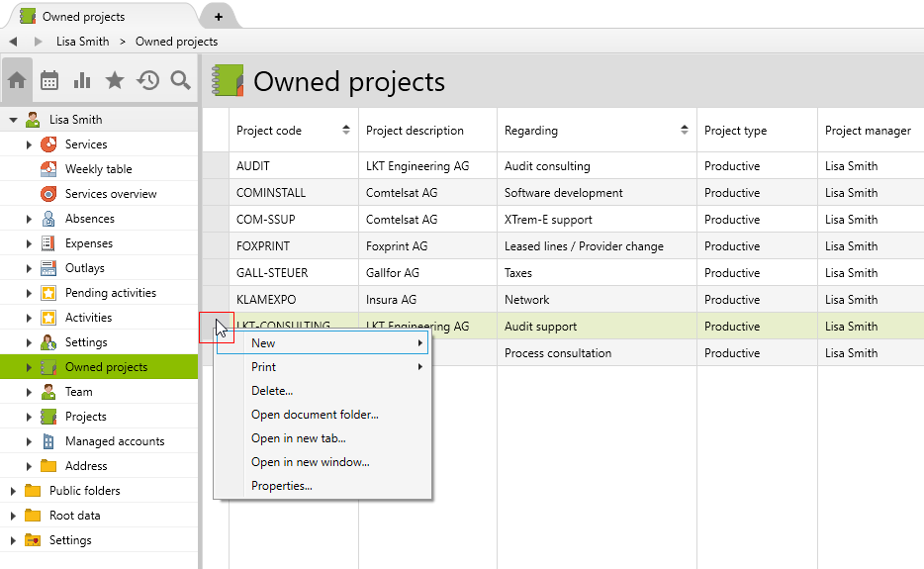924x569 pixels.
Task: Choose Properties... from context menu
Action: point(282,486)
